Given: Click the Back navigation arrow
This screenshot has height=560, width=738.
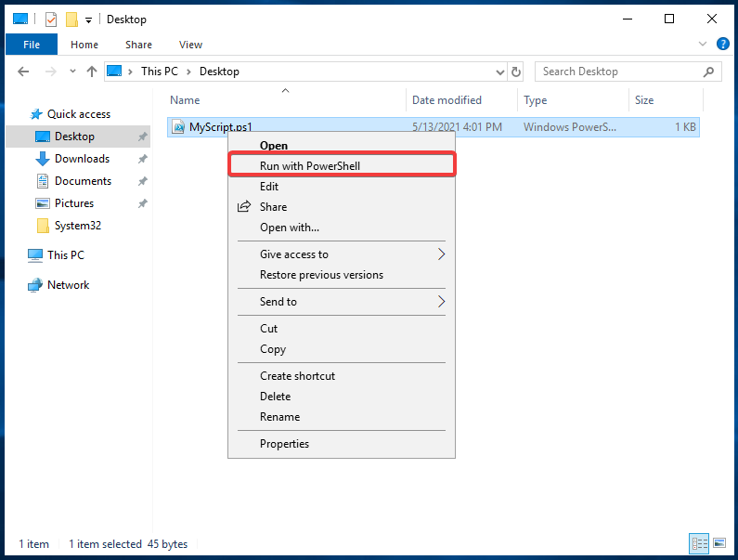Looking at the screenshot, I should 23,72.
